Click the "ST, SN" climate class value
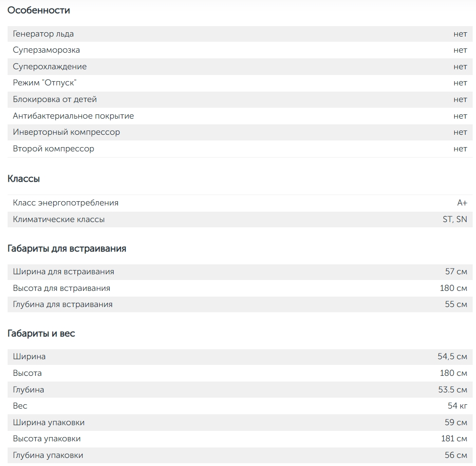This screenshot has height=466, width=476. coord(455,219)
